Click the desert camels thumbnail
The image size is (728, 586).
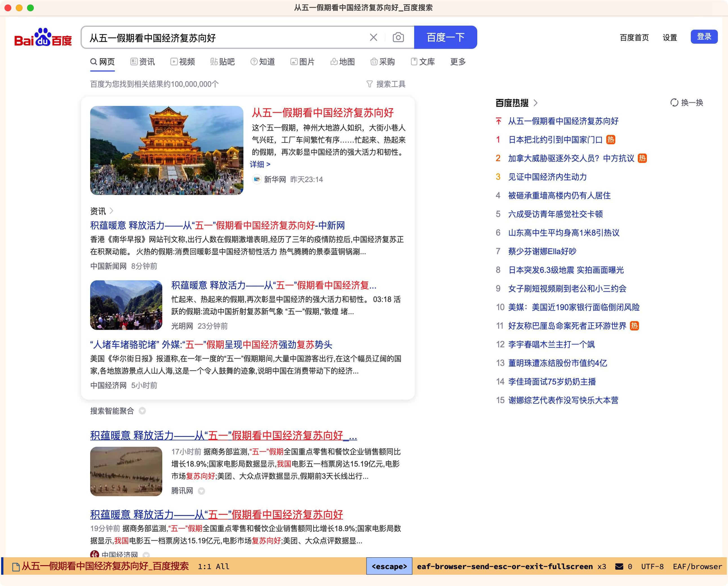click(126, 471)
